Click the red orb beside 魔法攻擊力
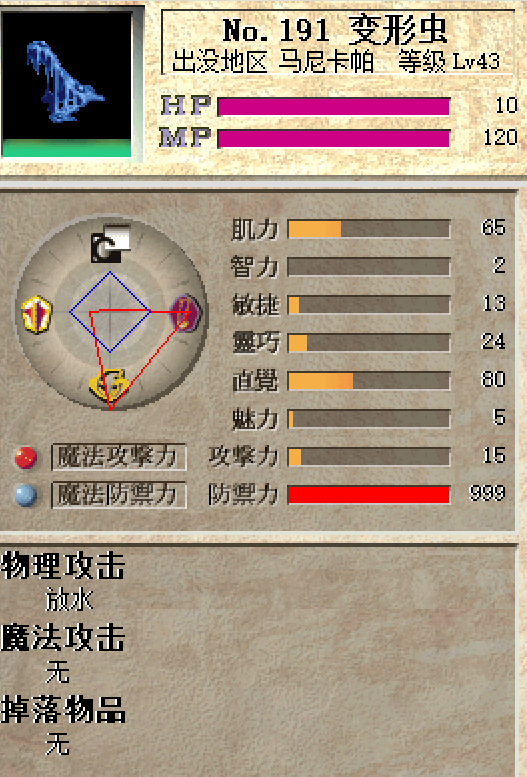 (26, 457)
